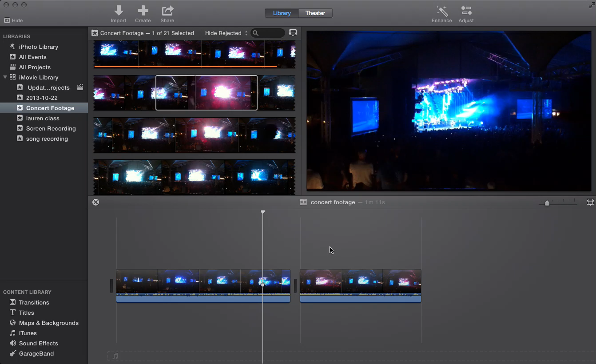Enter fullscreen using top-right arrows icon
The width and height of the screenshot is (596, 364).
pyautogui.click(x=591, y=5)
